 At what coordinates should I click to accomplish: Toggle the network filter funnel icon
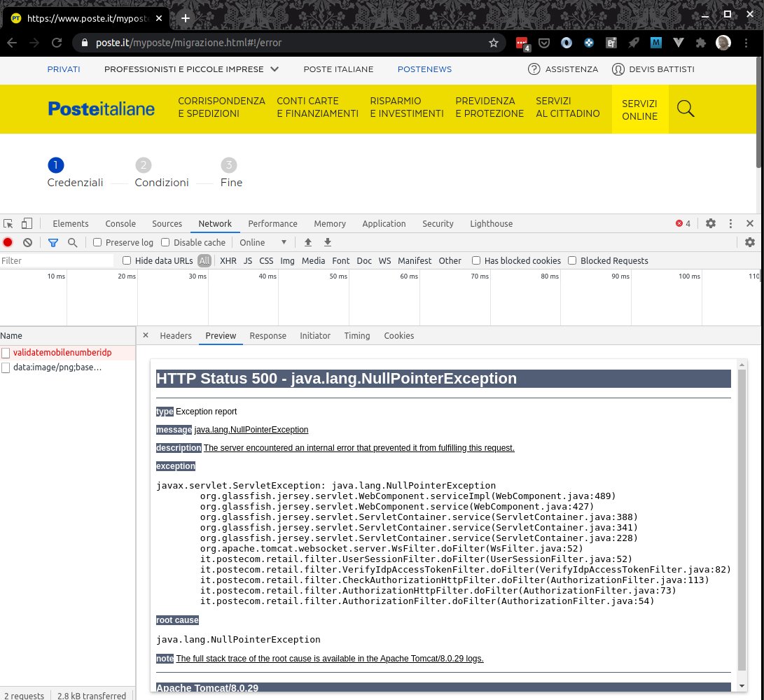[x=53, y=242]
